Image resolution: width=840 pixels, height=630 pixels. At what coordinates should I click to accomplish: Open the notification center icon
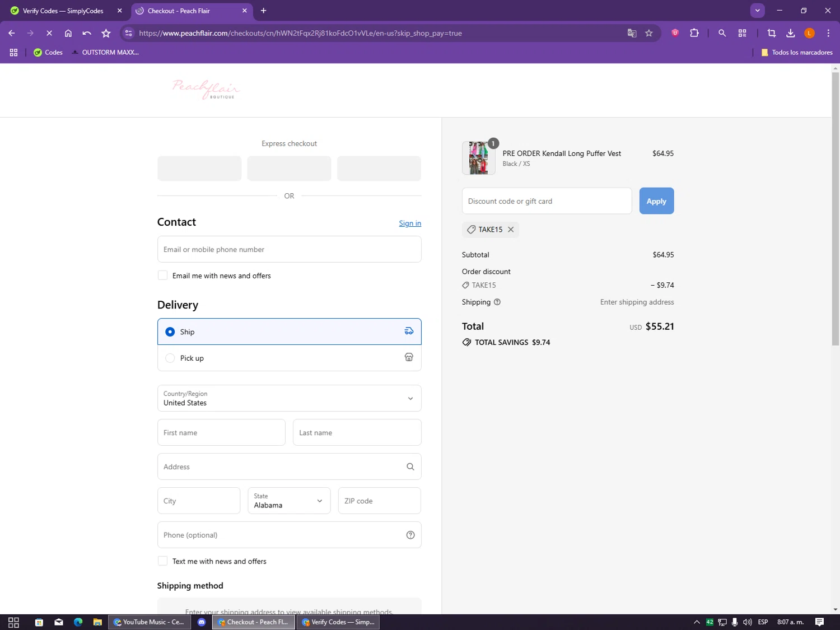click(x=819, y=622)
